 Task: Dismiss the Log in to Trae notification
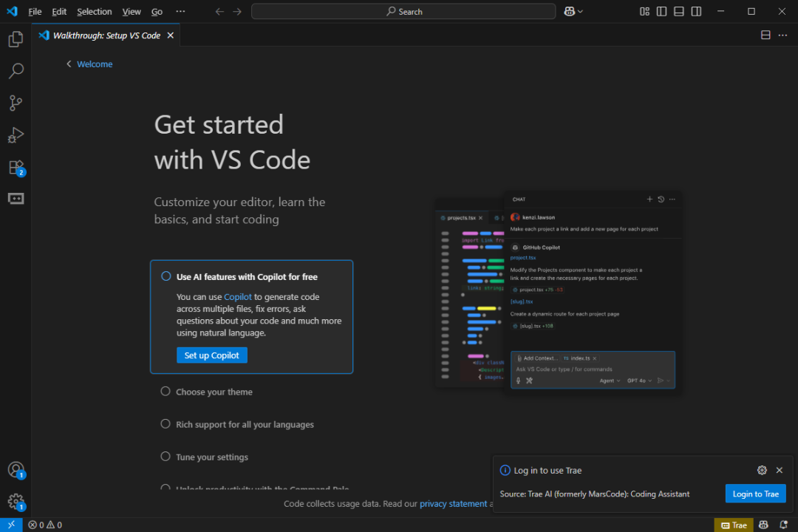780,471
